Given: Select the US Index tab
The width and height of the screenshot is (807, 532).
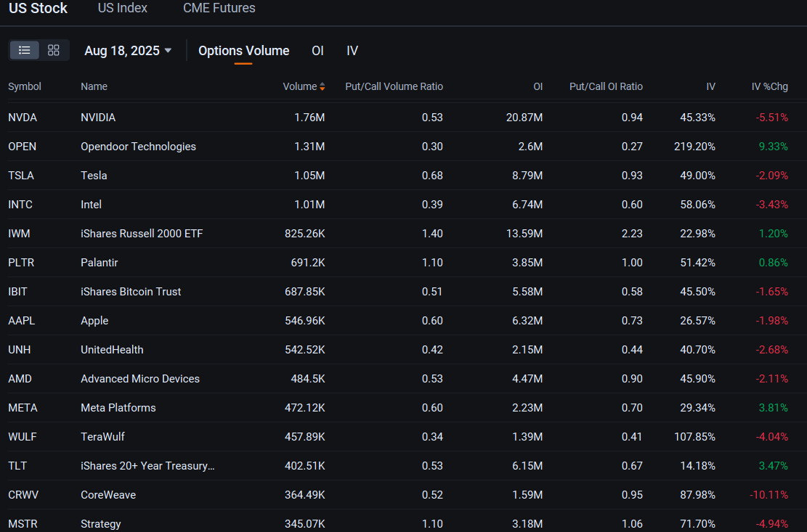Looking at the screenshot, I should [x=123, y=8].
